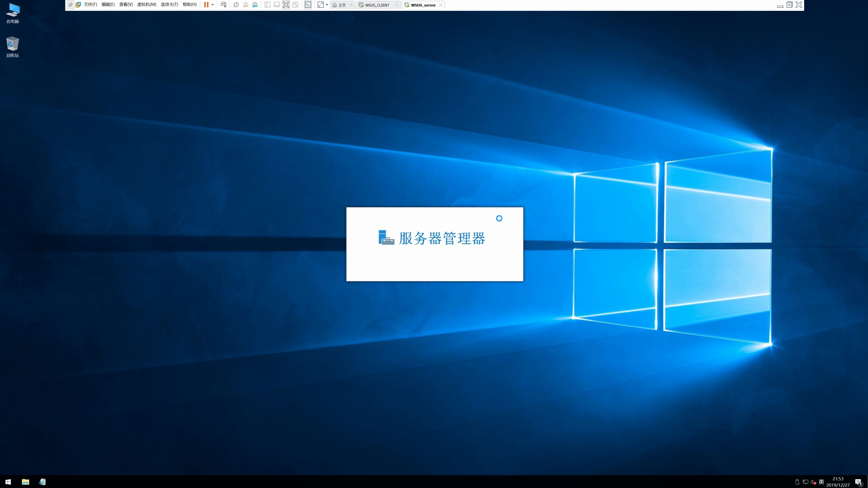Open the 帮助(H) menu
The image size is (868, 488).
[189, 5]
